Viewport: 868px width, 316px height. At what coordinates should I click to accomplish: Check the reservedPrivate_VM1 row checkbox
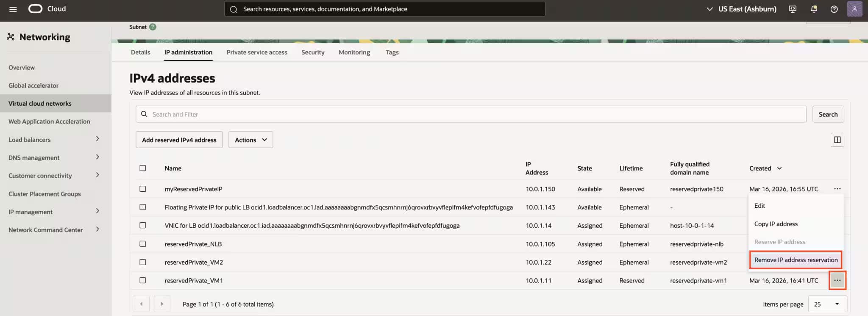(x=143, y=280)
